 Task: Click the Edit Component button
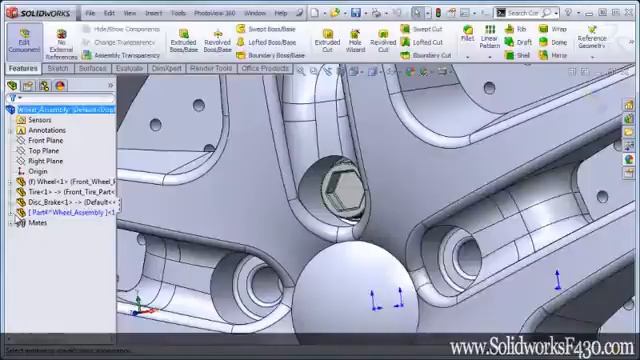(24, 42)
